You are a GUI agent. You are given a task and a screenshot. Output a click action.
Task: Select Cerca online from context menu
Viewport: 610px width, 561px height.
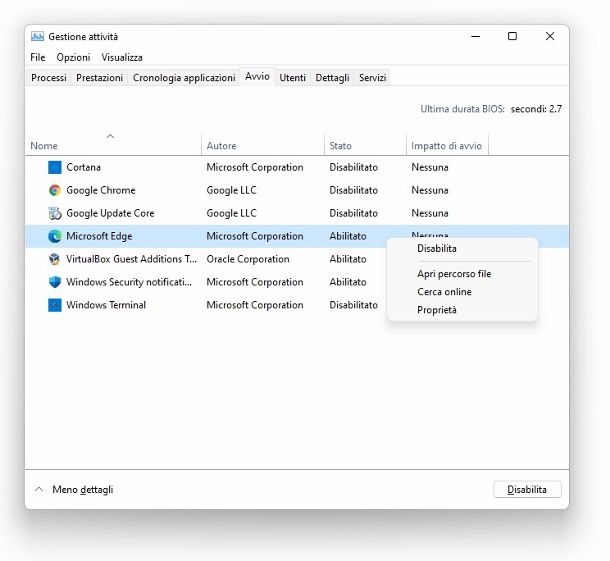(463, 292)
